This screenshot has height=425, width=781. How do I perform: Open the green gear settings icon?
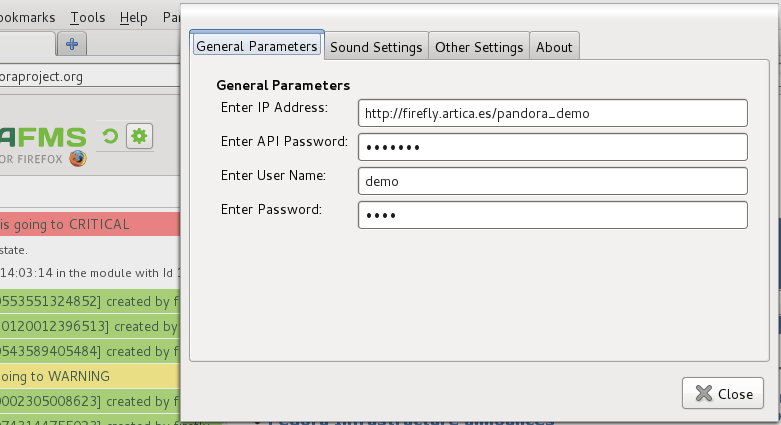139,136
